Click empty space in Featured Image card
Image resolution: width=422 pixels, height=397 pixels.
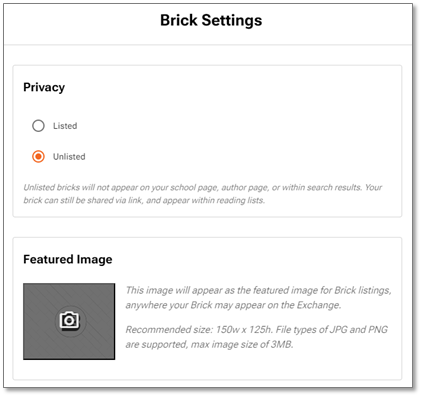(x=257, y=365)
